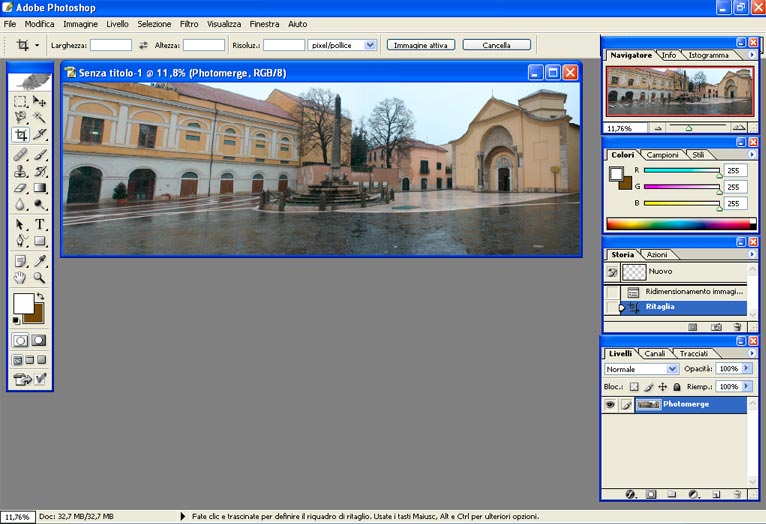Screen dimensions: 766x524
Task: Open the Normale blend mode dropdown
Action: 641,369
